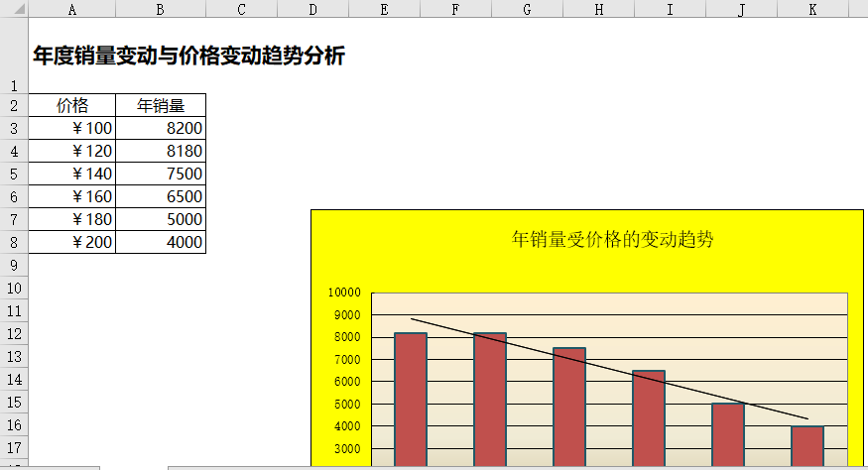The width and height of the screenshot is (868, 470).
Task: Select the cell with value 4000
Action: click(161, 242)
